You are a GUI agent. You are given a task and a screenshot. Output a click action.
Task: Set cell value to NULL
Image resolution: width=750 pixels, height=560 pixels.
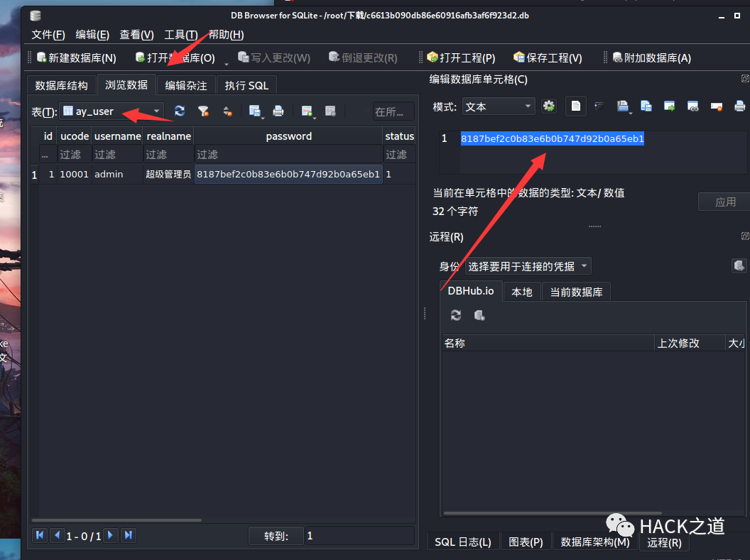click(717, 106)
